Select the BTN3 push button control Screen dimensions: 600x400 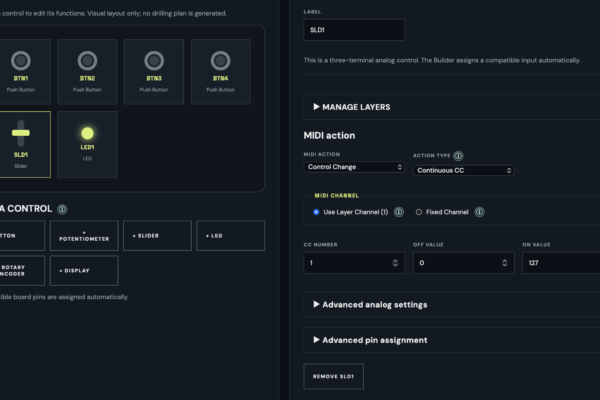(x=154, y=72)
